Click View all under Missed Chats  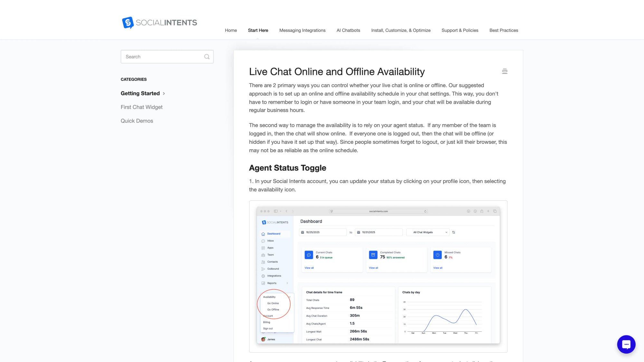coord(438,267)
